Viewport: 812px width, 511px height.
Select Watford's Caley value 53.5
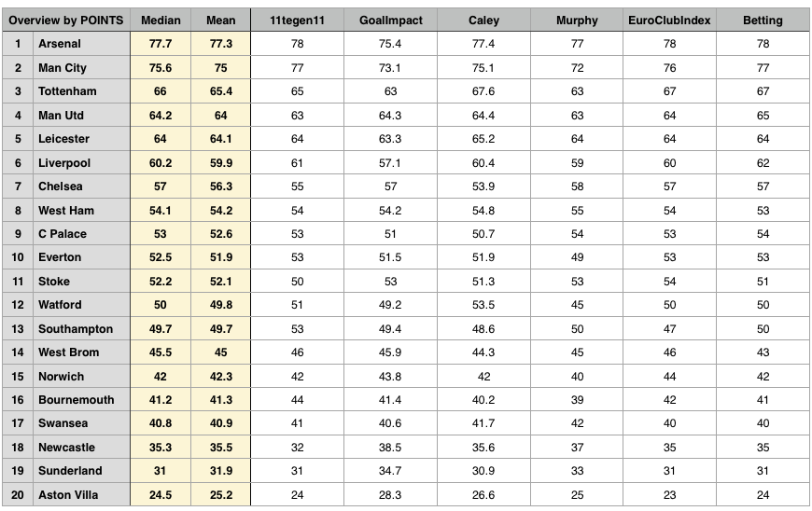pos(483,305)
